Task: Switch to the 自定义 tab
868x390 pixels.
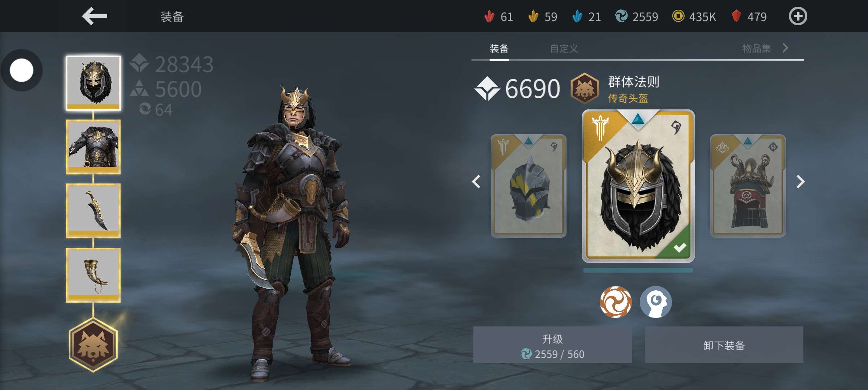Action: pos(564,48)
